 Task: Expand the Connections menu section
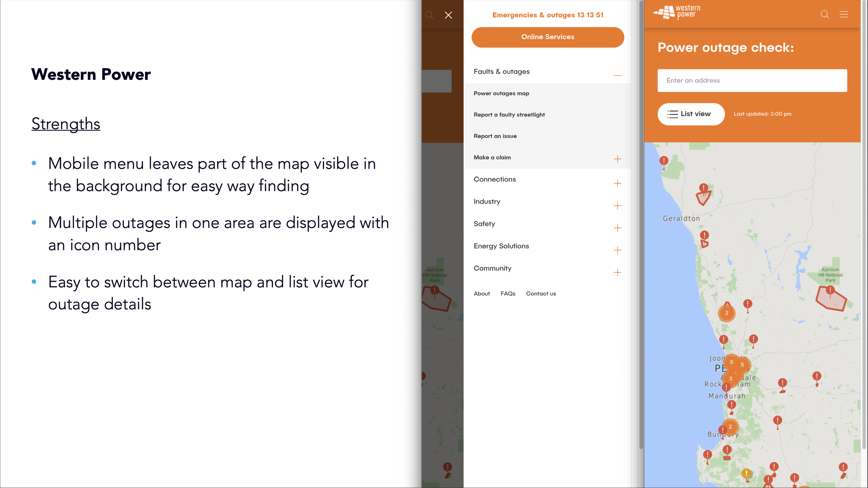click(x=617, y=183)
